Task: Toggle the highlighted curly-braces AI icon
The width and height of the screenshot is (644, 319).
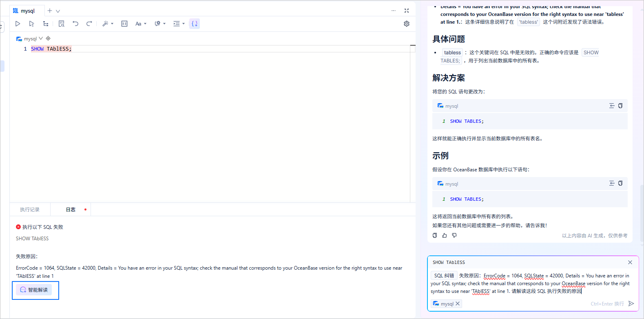Action: [x=195, y=24]
